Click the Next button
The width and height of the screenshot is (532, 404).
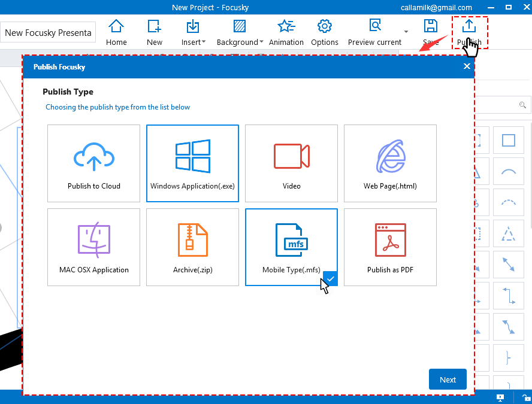click(x=448, y=379)
